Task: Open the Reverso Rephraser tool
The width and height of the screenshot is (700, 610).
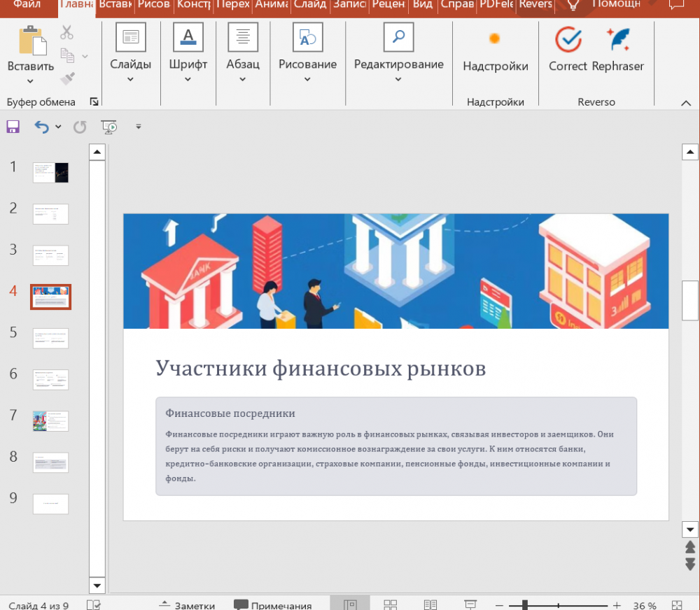Action: coord(617,41)
